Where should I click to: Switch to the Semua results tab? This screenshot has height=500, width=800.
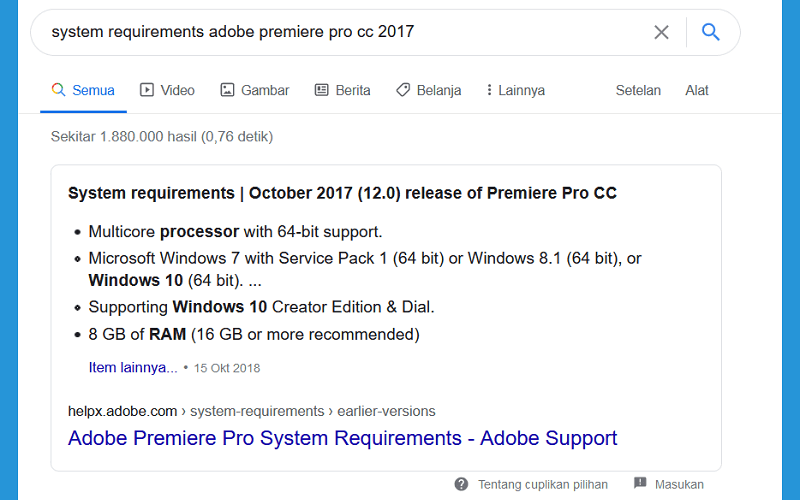click(83, 90)
